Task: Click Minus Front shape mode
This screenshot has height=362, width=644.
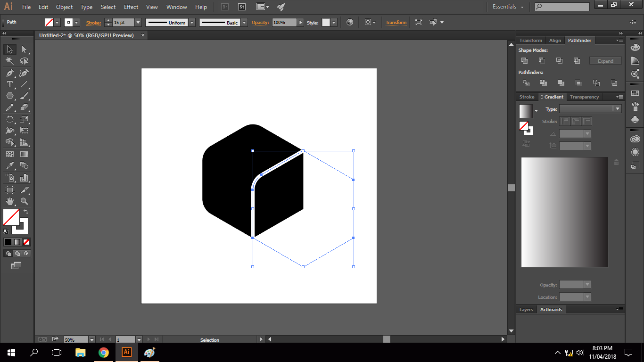Action: point(542,60)
